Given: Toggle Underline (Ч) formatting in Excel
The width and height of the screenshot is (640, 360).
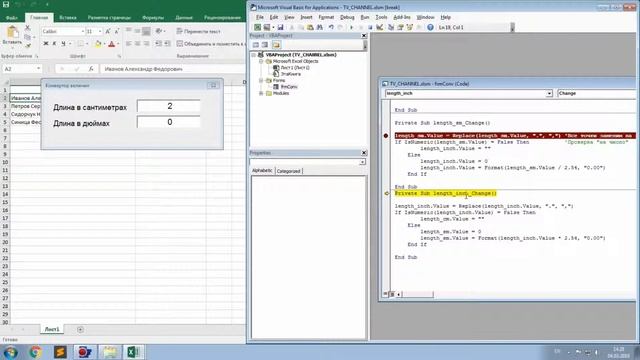Looking at the screenshot, I should 63,44.
